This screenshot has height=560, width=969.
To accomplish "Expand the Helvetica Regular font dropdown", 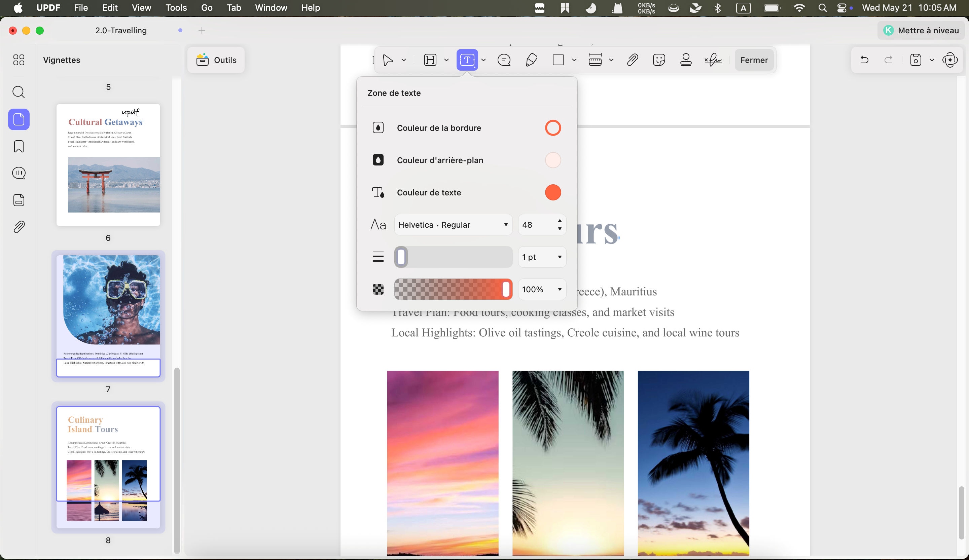I will [x=453, y=225].
